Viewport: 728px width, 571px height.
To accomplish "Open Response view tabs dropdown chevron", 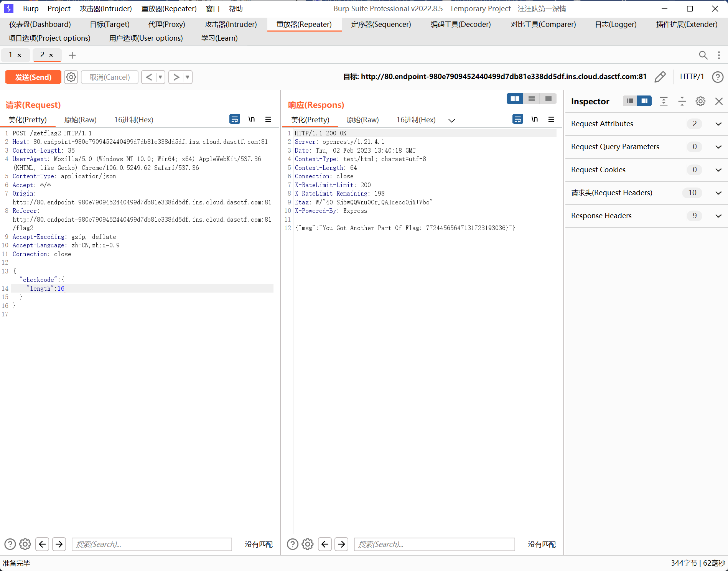I will click(452, 120).
